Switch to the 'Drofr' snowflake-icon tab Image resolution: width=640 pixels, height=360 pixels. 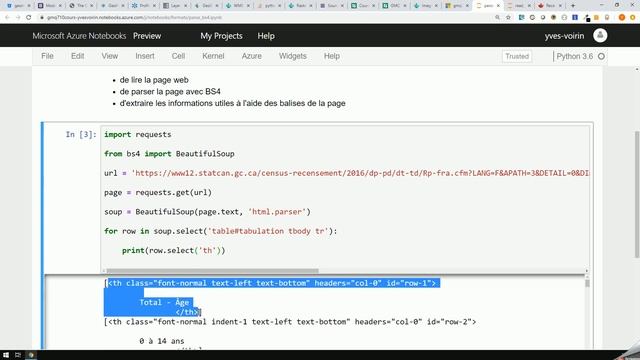click(144, 6)
